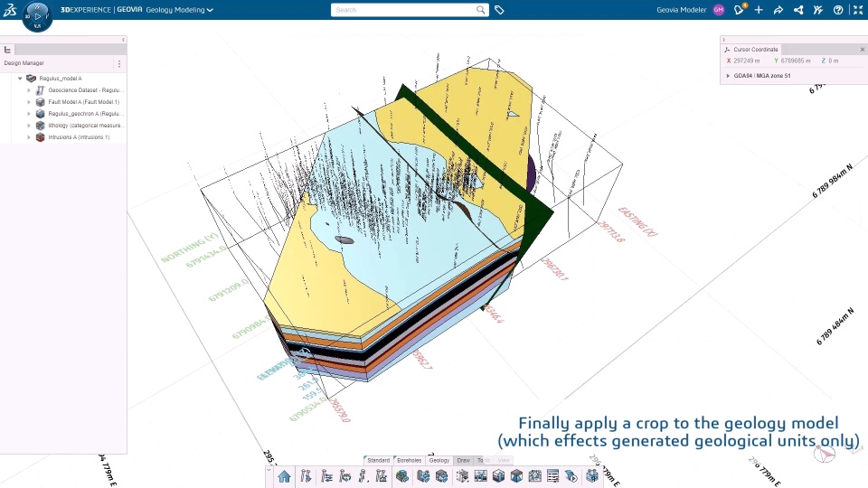Click the Share arrow icon

point(778,10)
